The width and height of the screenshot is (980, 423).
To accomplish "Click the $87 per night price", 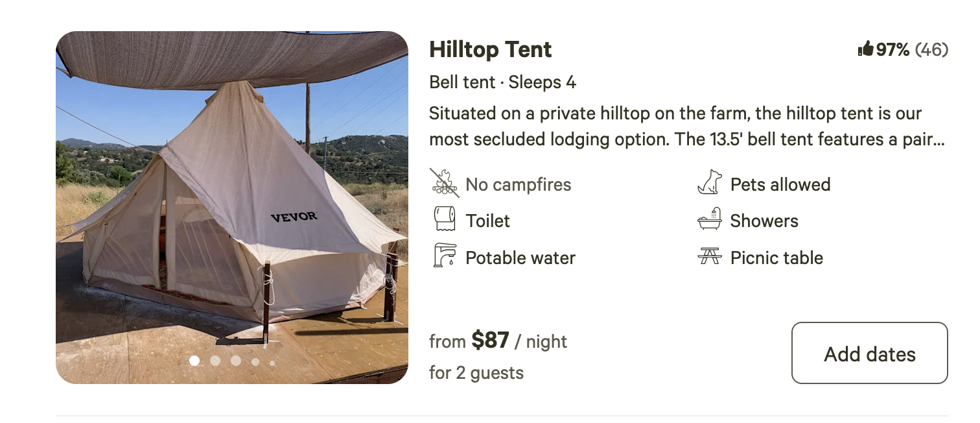I will [490, 341].
